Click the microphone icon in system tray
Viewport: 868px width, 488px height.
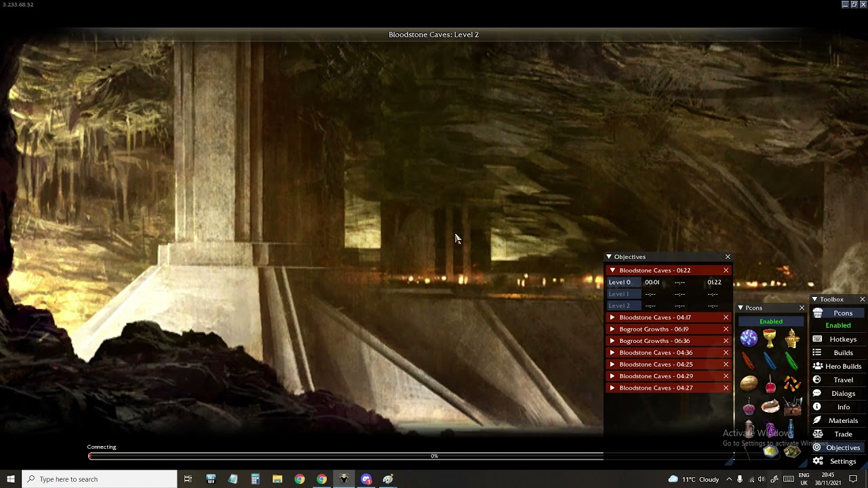pos(740,479)
